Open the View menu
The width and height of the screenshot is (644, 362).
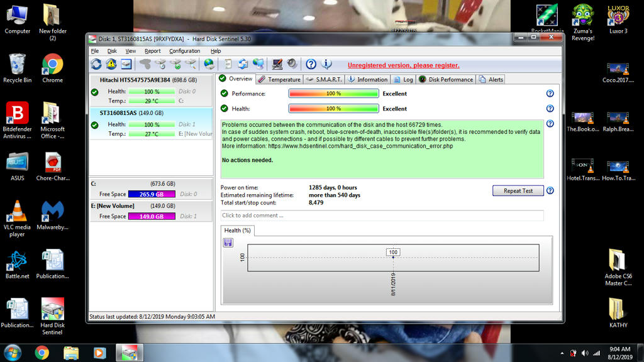click(131, 51)
